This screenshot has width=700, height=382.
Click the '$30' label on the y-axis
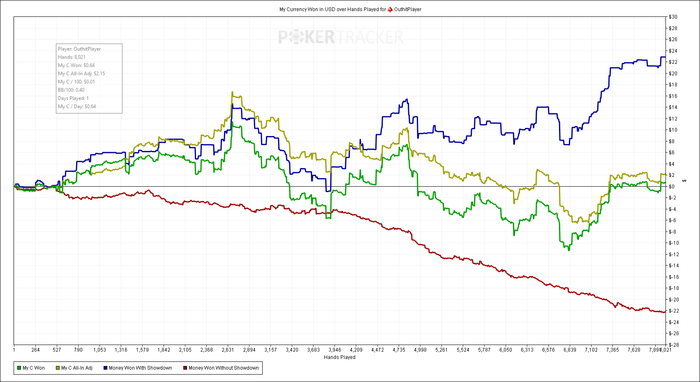pos(673,17)
